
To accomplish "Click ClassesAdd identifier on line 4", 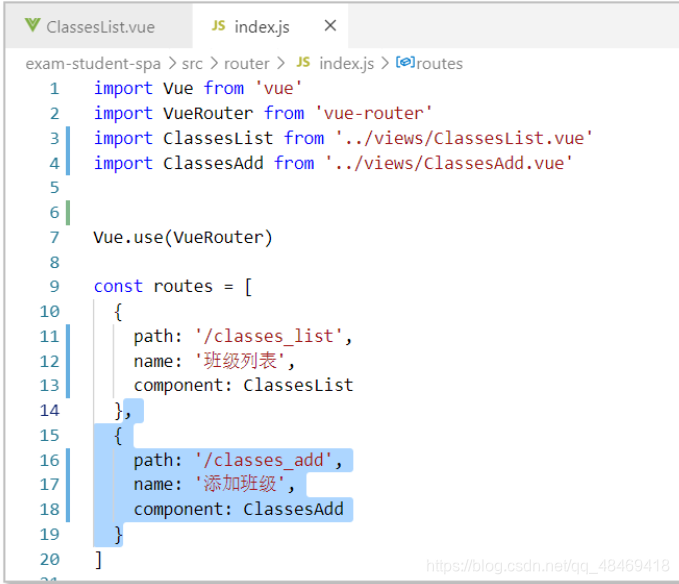I will click(x=213, y=163).
